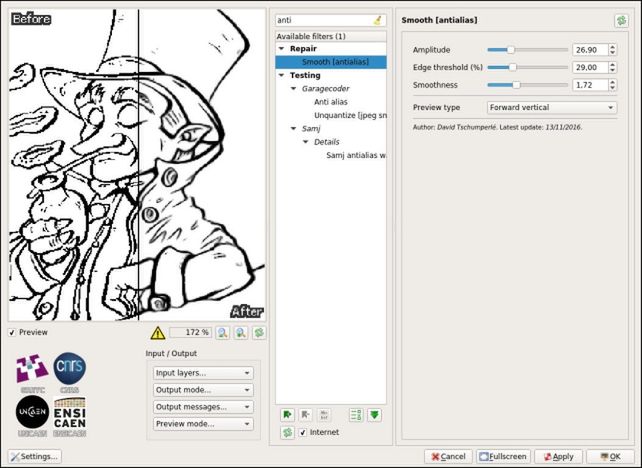Image resolution: width=642 pixels, height=468 pixels.
Task: Collapse the Testing category
Action: [x=281, y=75]
